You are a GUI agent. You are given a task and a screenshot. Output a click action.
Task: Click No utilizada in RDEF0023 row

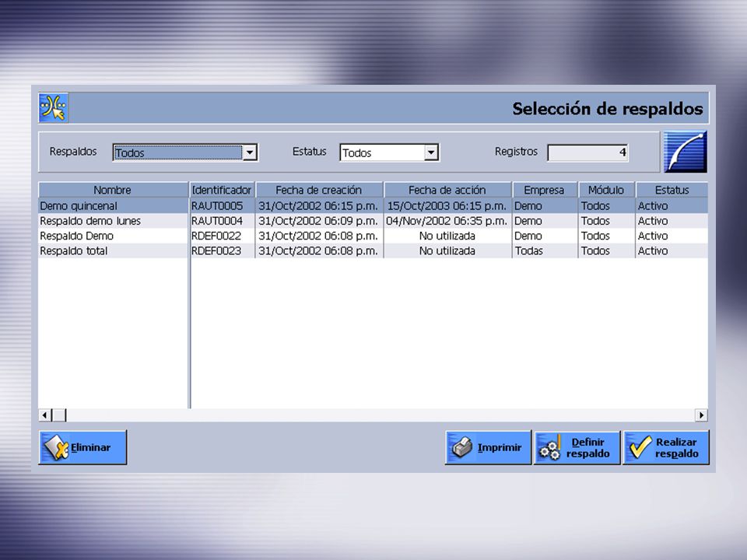447,250
